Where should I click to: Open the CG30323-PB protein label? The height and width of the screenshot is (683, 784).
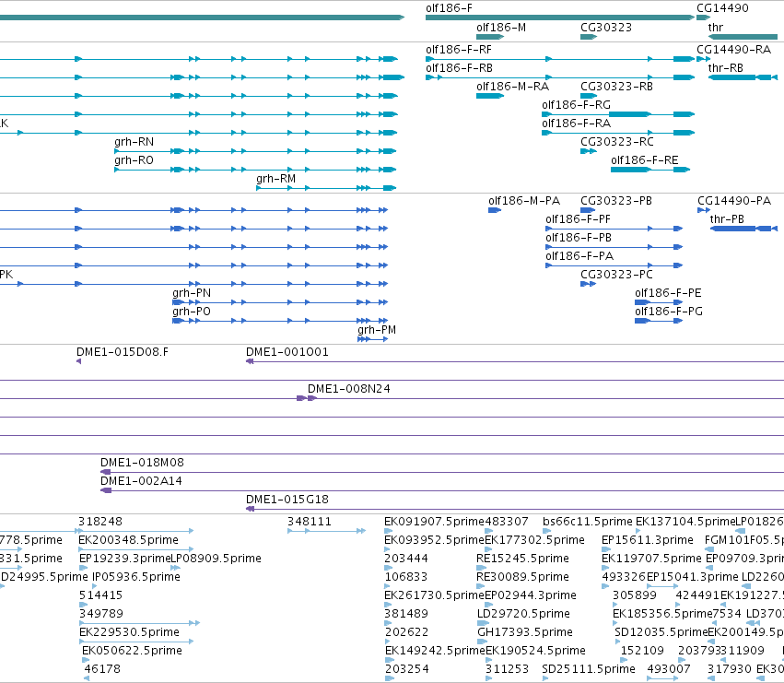[x=616, y=201]
